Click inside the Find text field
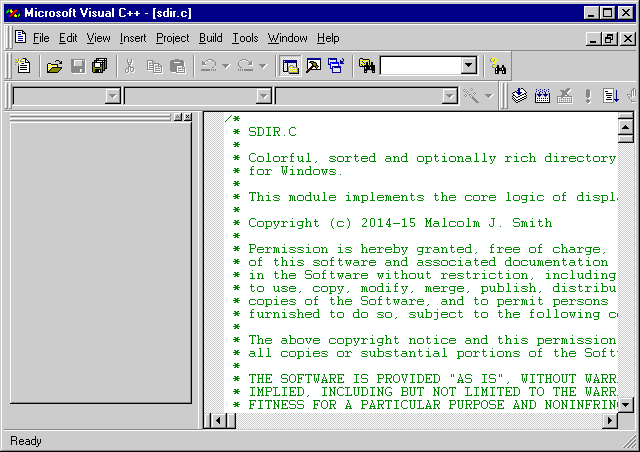This screenshot has width=640, height=452. pos(420,65)
